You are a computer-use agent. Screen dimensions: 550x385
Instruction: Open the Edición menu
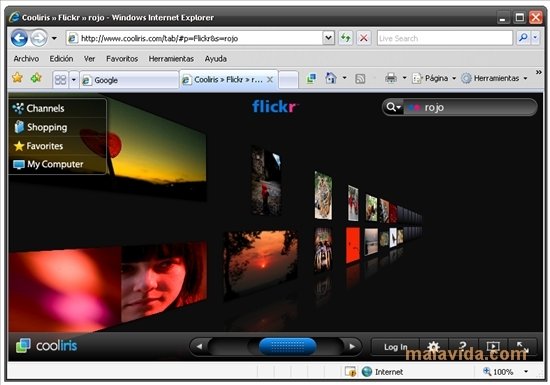61,59
